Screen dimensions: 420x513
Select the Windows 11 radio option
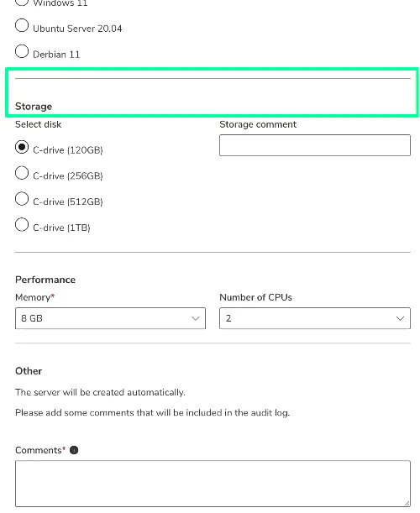tap(22, 2)
